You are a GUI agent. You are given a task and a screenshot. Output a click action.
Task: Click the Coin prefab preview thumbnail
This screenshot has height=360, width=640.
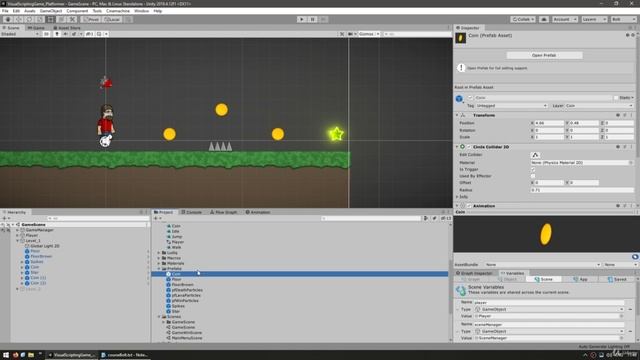click(461, 38)
